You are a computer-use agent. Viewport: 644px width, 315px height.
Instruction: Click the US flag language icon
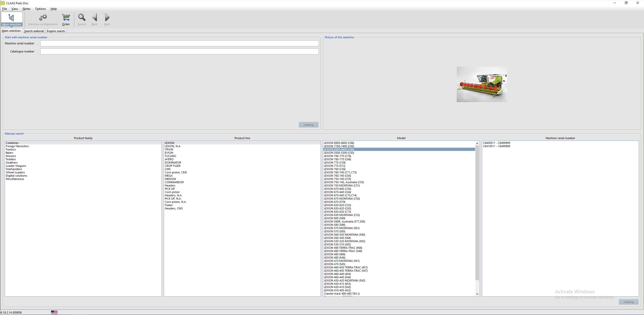(54, 312)
